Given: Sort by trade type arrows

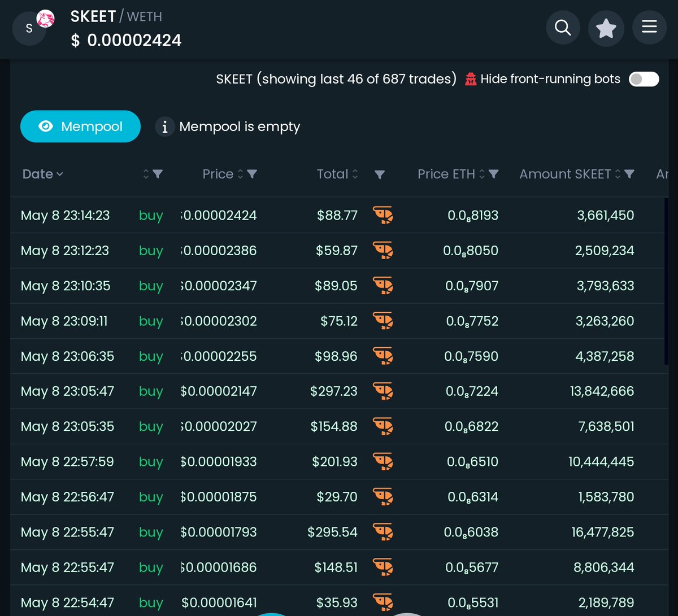Looking at the screenshot, I should 146,174.
